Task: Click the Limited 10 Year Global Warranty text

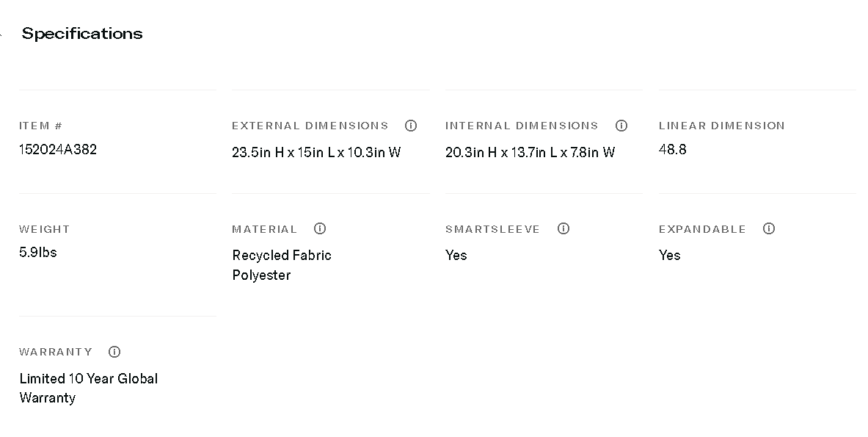Action: (x=88, y=388)
